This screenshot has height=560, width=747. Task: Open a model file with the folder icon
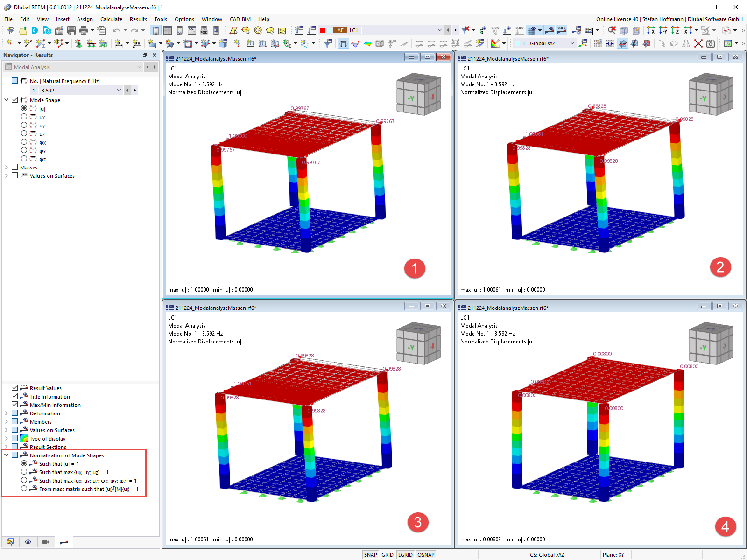coord(22,30)
